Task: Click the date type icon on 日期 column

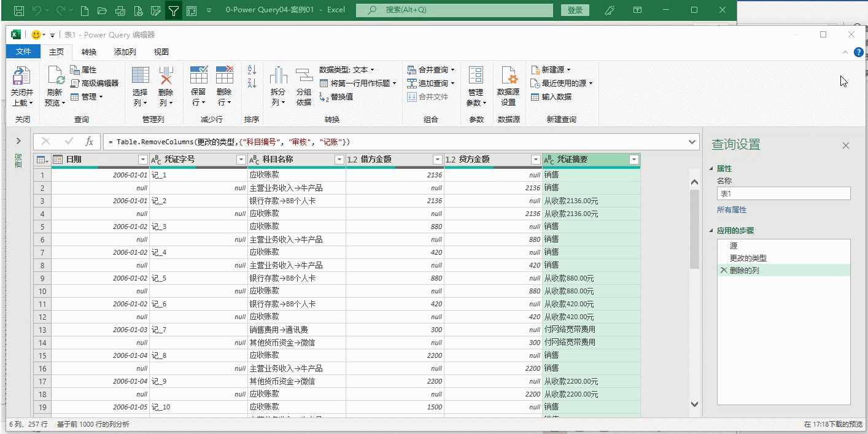Action: tap(58, 160)
